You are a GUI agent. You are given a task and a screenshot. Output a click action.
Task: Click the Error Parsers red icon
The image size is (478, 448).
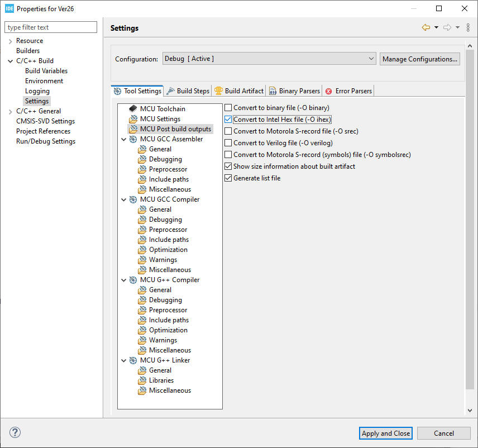328,91
